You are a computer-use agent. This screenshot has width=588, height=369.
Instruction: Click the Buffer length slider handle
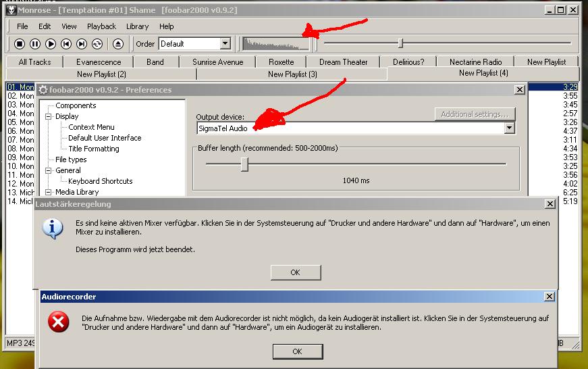244,164
